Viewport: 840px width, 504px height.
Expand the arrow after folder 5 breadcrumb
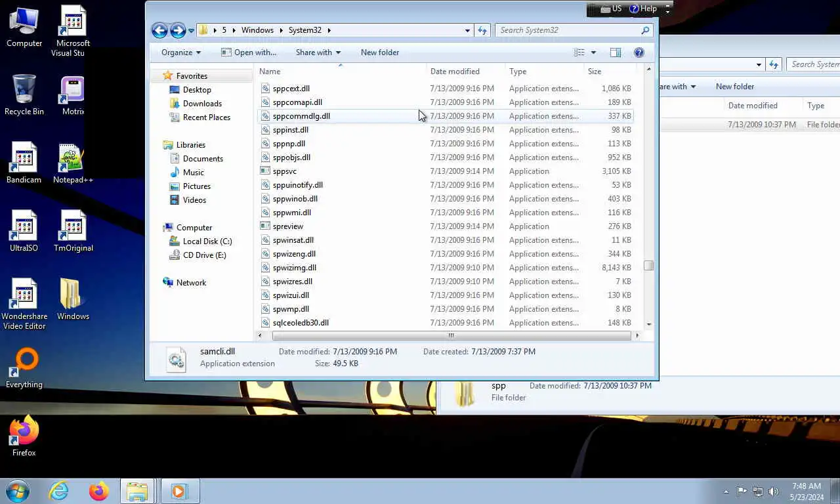[x=233, y=30]
